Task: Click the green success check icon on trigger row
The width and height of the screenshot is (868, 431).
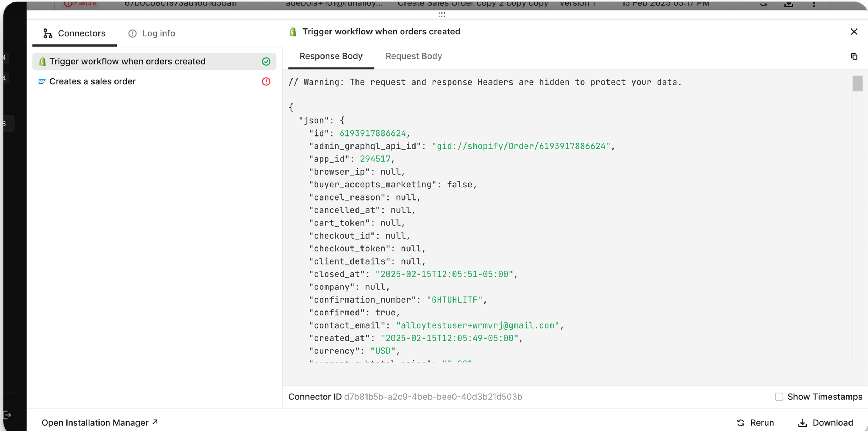Action: [266, 62]
